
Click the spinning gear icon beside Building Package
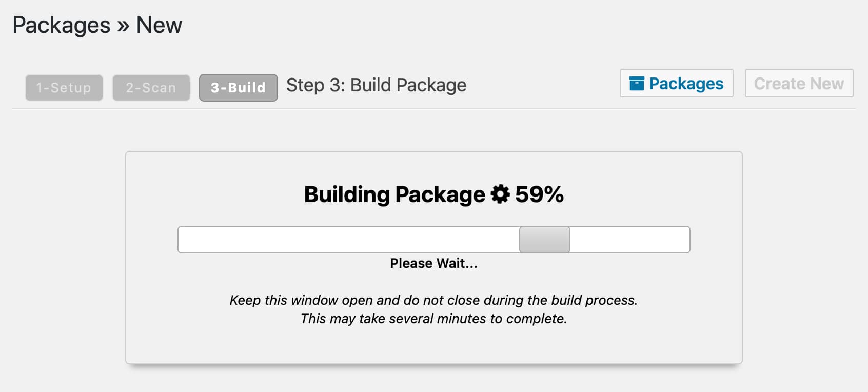point(500,194)
